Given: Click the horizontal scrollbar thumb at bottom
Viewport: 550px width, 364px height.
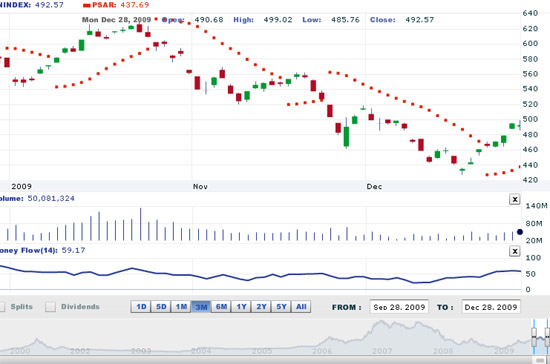Looking at the screenshot, I should pos(539,360).
